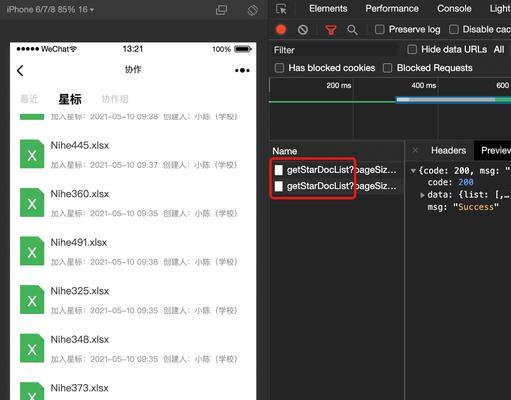The width and height of the screenshot is (511, 400).
Task: Open the three-dot menu in phone header
Action: (242, 70)
